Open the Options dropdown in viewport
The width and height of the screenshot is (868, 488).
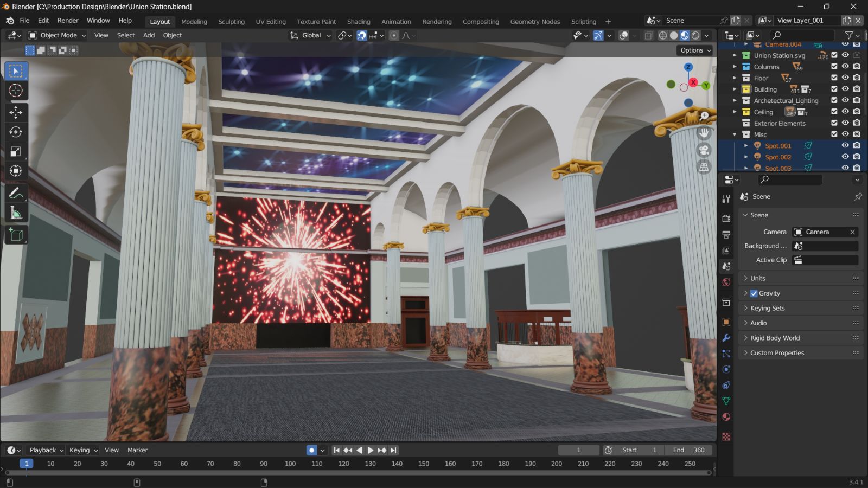tap(695, 50)
